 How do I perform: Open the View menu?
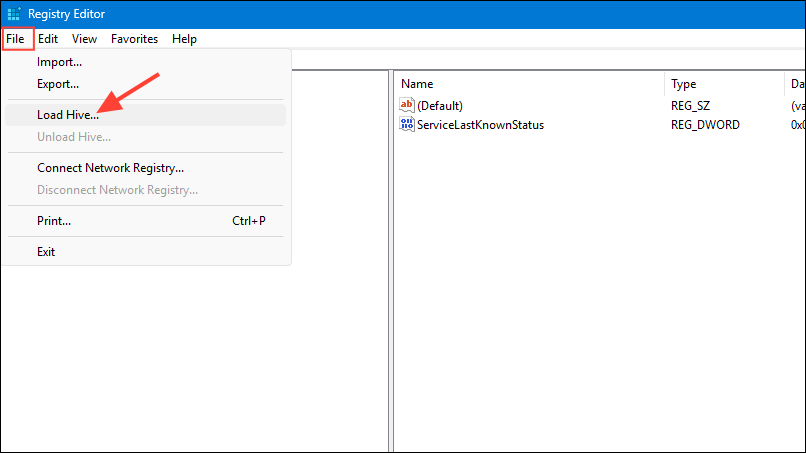[84, 39]
